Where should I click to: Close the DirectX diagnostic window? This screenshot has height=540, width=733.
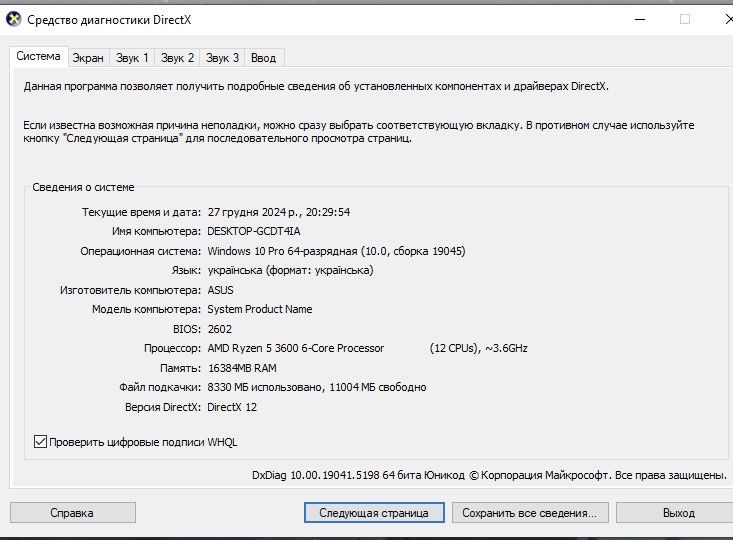pyautogui.click(x=728, y=19)
